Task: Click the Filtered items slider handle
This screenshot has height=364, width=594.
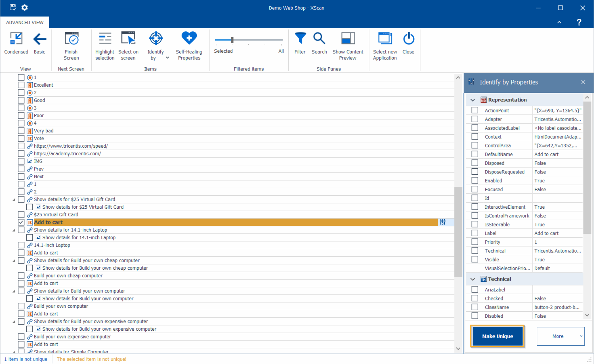Action: 232,40
